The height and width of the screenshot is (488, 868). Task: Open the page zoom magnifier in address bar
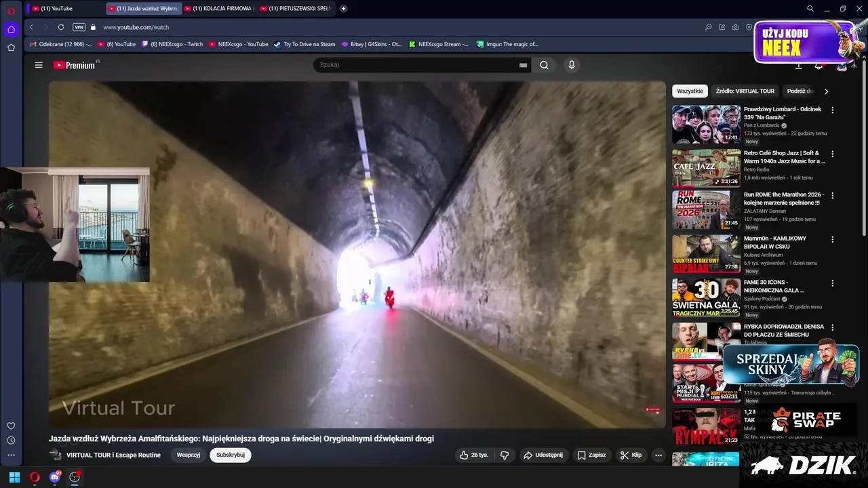click(x=709, y=27)
